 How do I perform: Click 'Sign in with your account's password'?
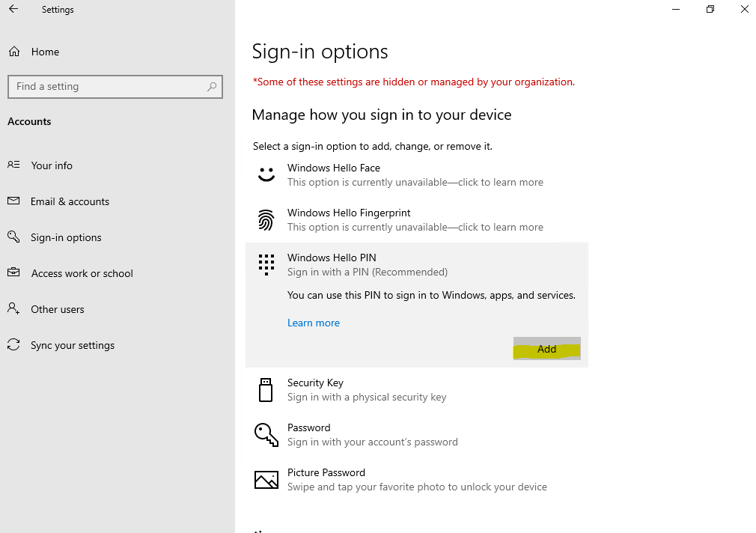click(373, 442)
